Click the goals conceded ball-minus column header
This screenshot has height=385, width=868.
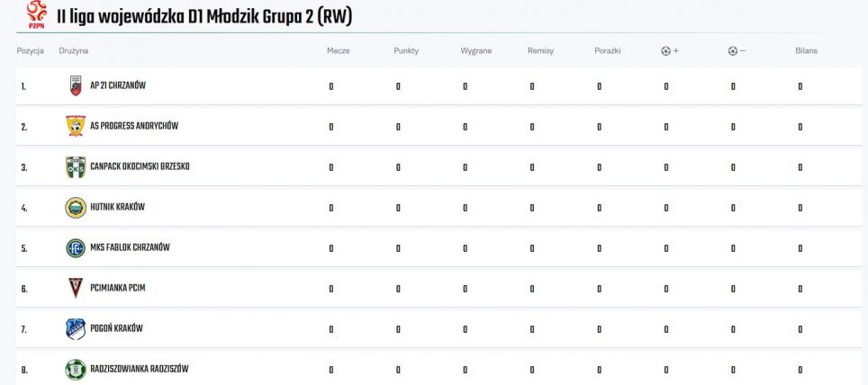pos(737,51)
